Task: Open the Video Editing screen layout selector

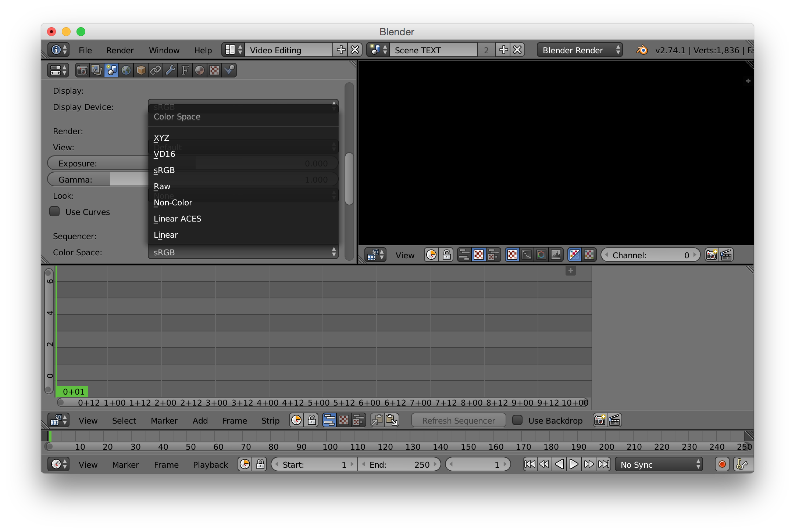Action: click(233, 50)
